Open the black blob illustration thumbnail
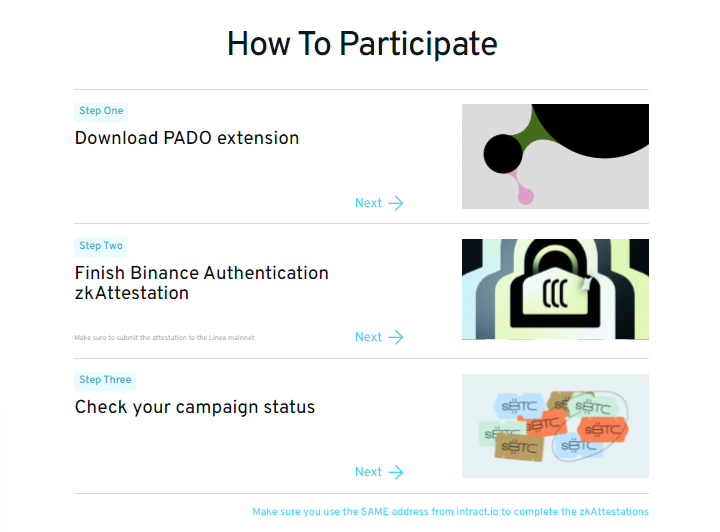Viewport: 720px width, 532px height. coord(555,157)
